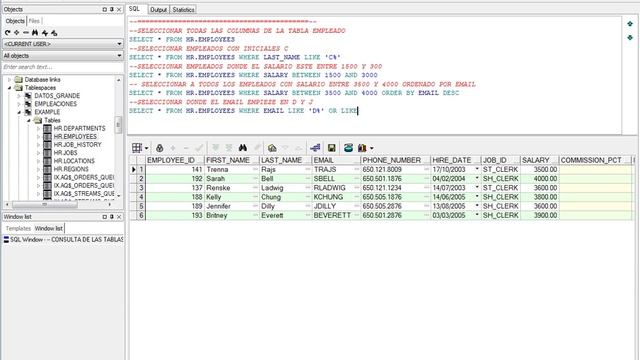The width and height of the screenshot is (640, 360).
Task: Float the Objects panel with the window icon
Action: [104, 9]
